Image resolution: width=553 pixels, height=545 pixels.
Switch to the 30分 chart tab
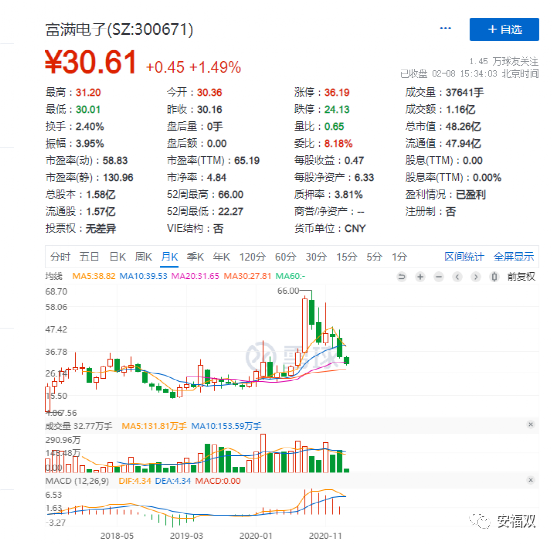[316, 257]
